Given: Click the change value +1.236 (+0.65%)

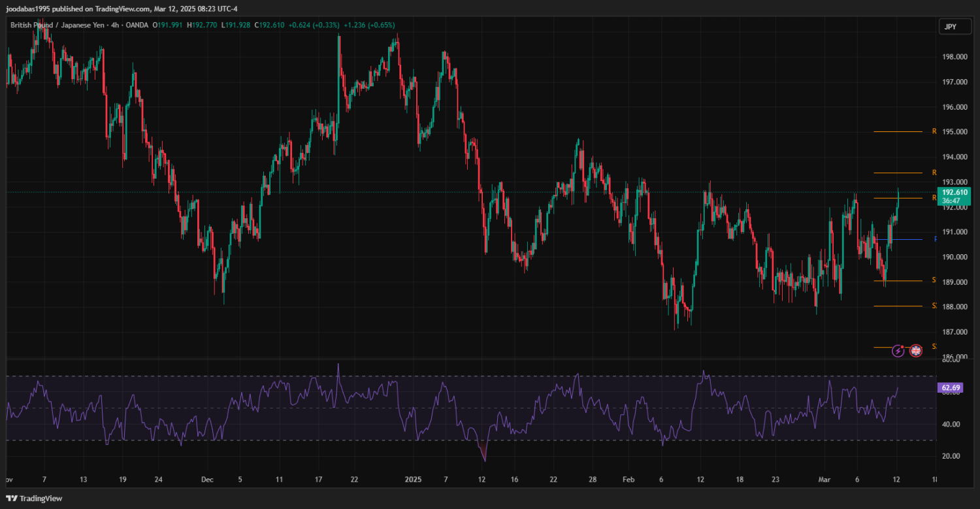Looking at the screenshot, I should pos(370,25).
